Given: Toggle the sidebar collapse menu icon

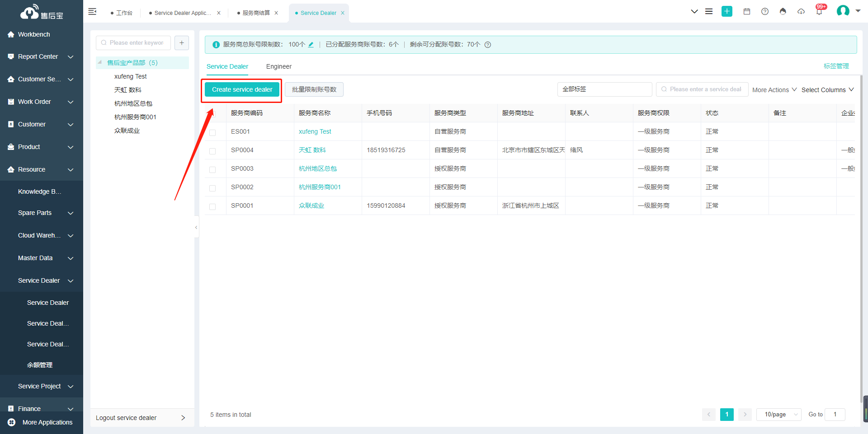Looking at the screenshot, I should coord(92,12).
